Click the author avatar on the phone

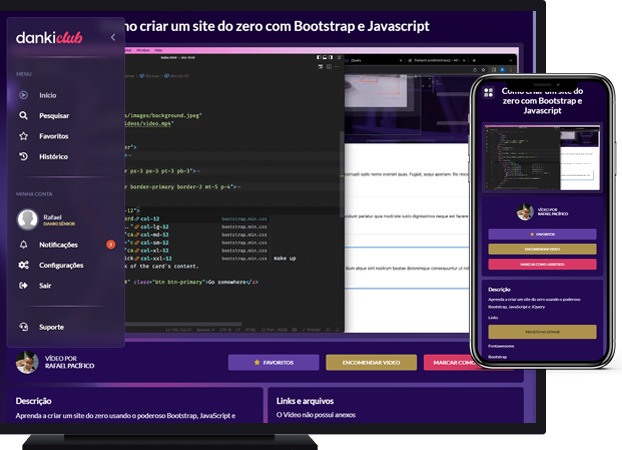click(525, 212)
